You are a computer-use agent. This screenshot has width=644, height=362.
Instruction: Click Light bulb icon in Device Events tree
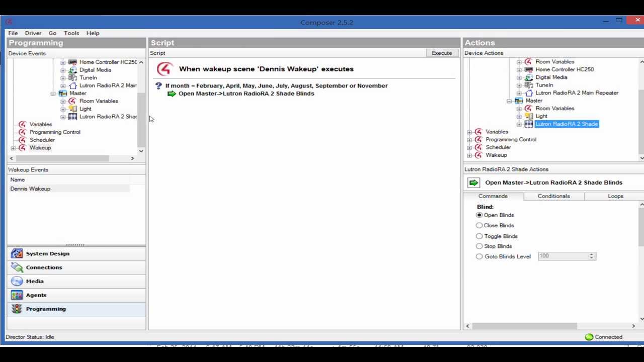tap(72, 109)
